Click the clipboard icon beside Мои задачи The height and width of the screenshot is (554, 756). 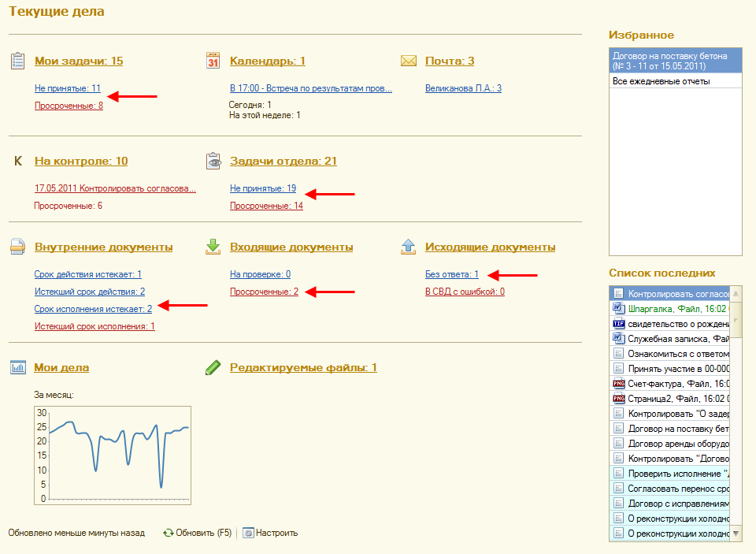pyautogui.click(x=17, y=61)
